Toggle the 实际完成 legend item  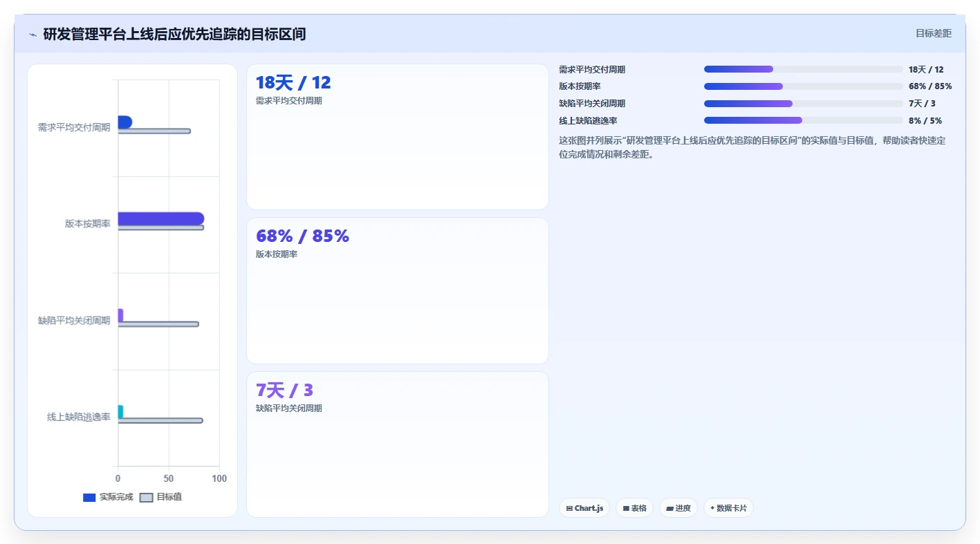pos(107,497)
